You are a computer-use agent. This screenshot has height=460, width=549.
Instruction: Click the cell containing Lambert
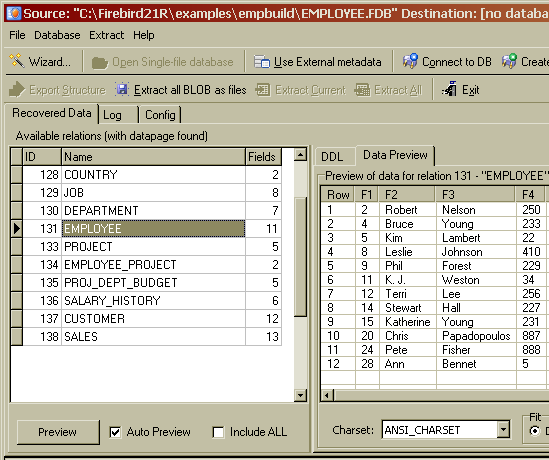[x=476, y=238]
